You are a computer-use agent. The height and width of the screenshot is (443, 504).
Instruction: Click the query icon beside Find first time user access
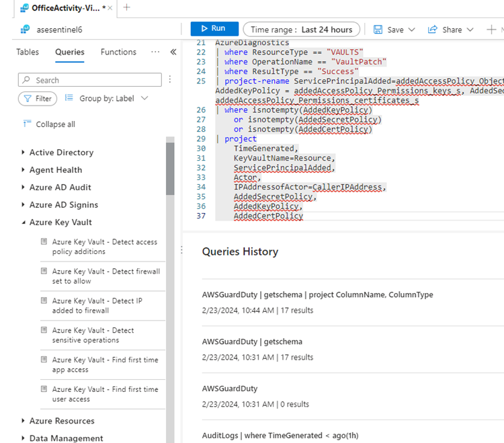click(44, 389)
